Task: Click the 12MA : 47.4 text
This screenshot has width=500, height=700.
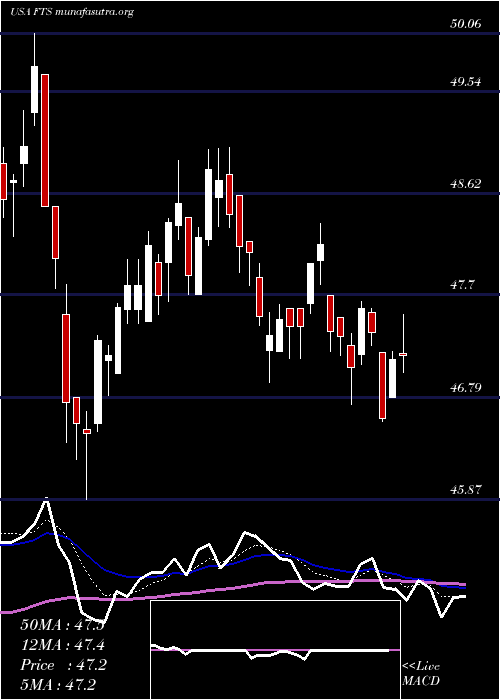Action: coord(64,645)
